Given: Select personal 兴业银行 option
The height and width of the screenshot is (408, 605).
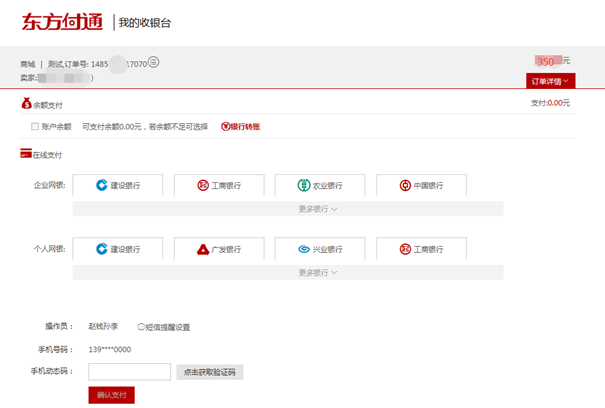Looking at the screenshot, I should tap(320, 249).
